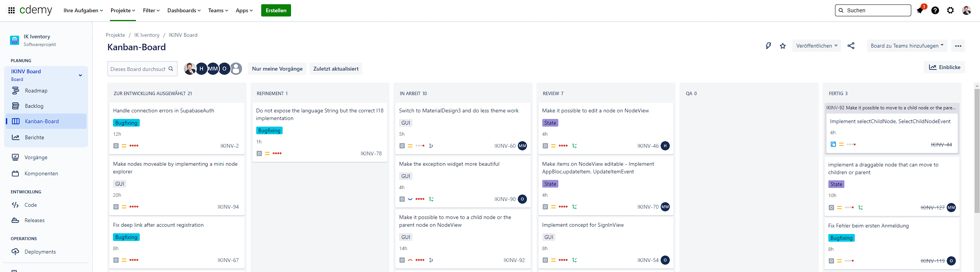
Task: Open issue key IKINV-94
Action: pos(228,207)
